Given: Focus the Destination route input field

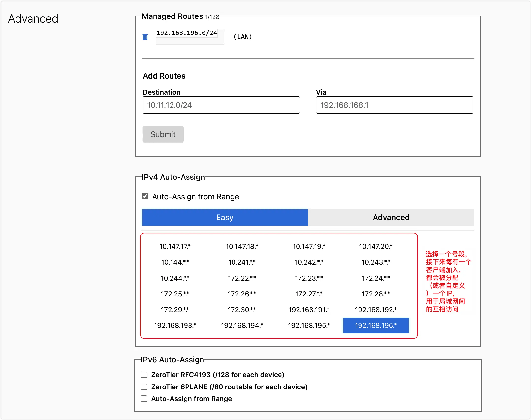Looking at the screenshot, I should click(221, 105).
